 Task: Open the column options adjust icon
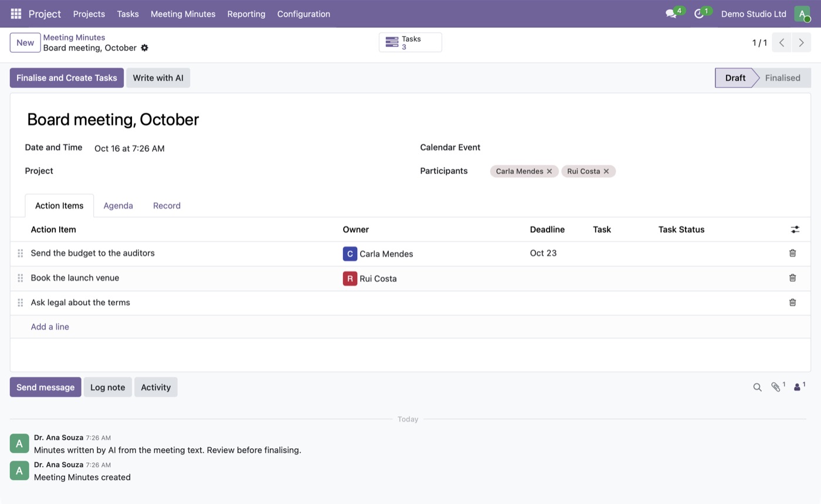click(795, 230)
